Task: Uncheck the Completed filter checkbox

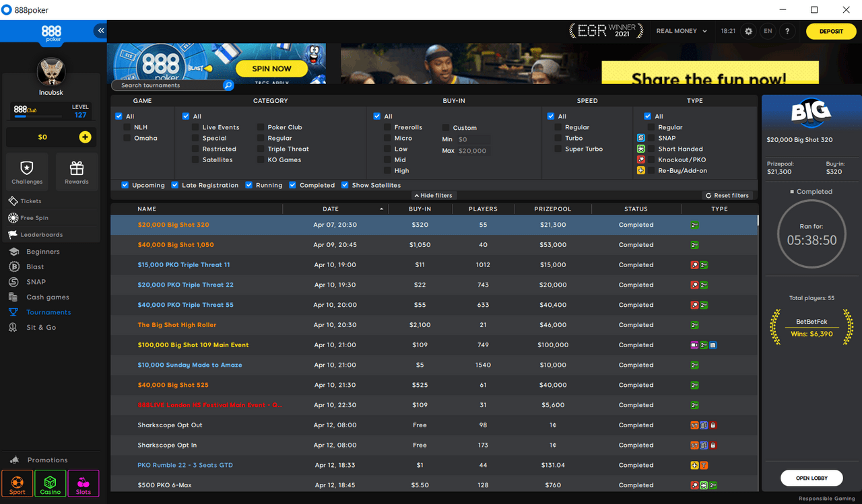Action: pos(293,185)
